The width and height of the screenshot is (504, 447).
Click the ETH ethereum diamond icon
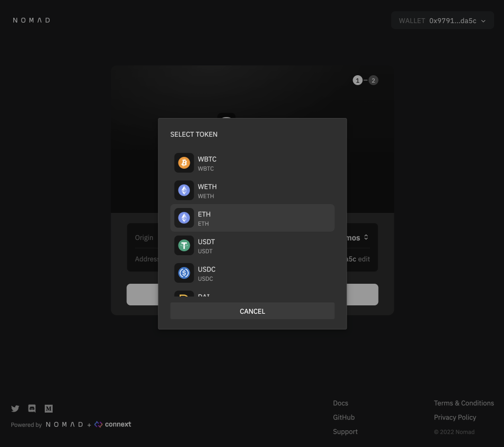(x=184, y=218)
